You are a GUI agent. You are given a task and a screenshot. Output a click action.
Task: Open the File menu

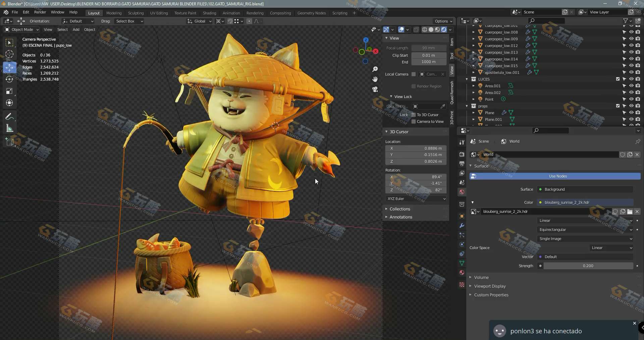[x=15, y=12]
